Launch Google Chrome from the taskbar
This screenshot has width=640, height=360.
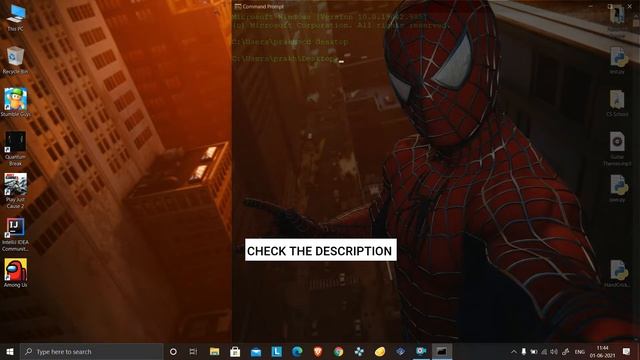(338, 351)
